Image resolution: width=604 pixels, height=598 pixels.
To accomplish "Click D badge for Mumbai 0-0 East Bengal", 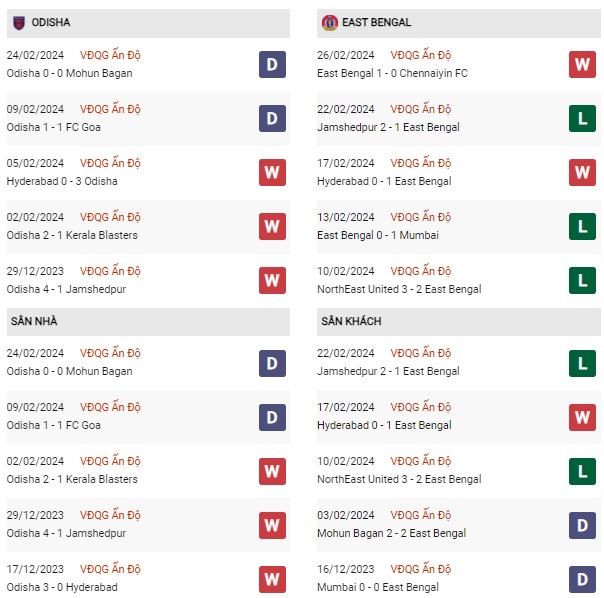I will (x=582, y=579).
